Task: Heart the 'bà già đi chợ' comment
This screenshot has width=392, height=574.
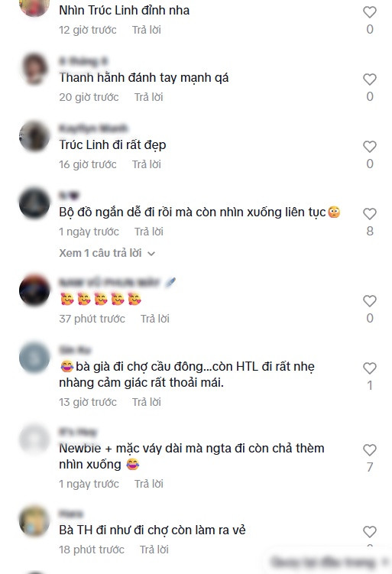Action: [x=370, y=368]
